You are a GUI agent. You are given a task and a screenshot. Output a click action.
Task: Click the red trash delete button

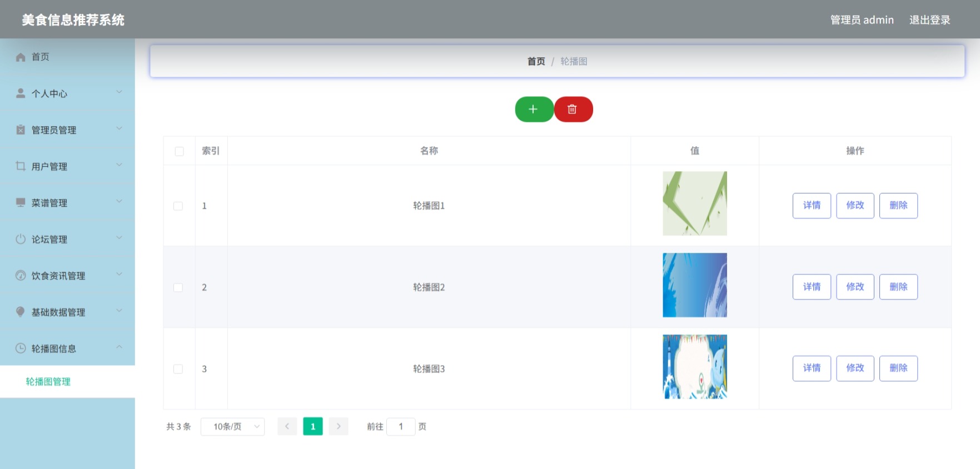(x=573, y=109)
